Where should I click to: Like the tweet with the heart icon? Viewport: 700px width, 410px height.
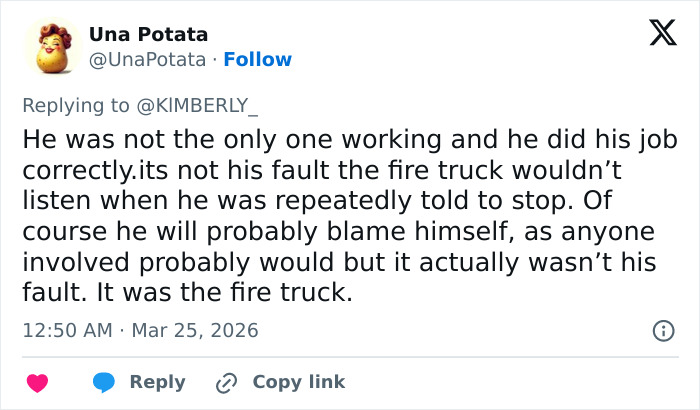37,382
